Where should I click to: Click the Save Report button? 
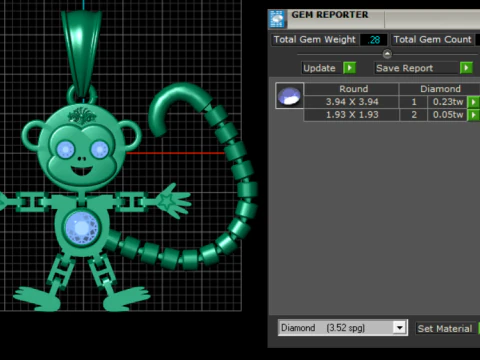click(x=417, y=68)
